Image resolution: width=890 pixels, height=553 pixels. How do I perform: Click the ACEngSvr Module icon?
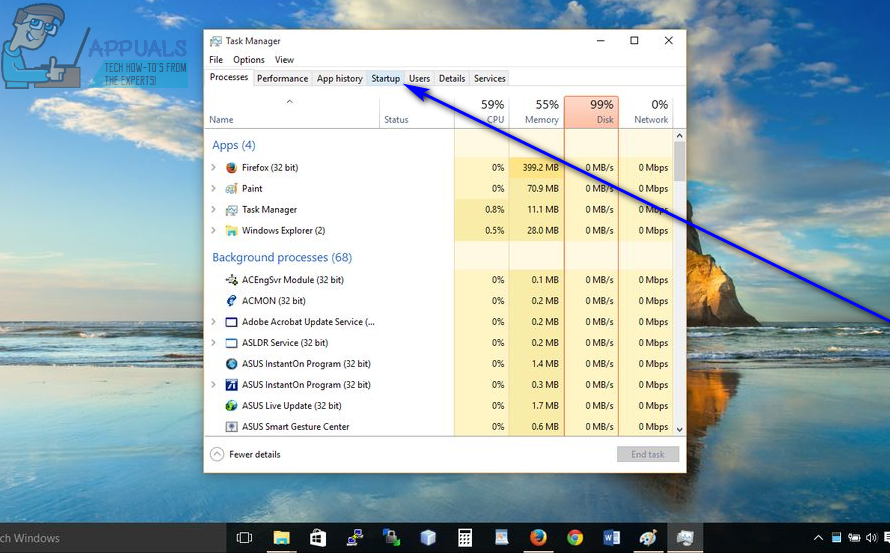point(231,280)
